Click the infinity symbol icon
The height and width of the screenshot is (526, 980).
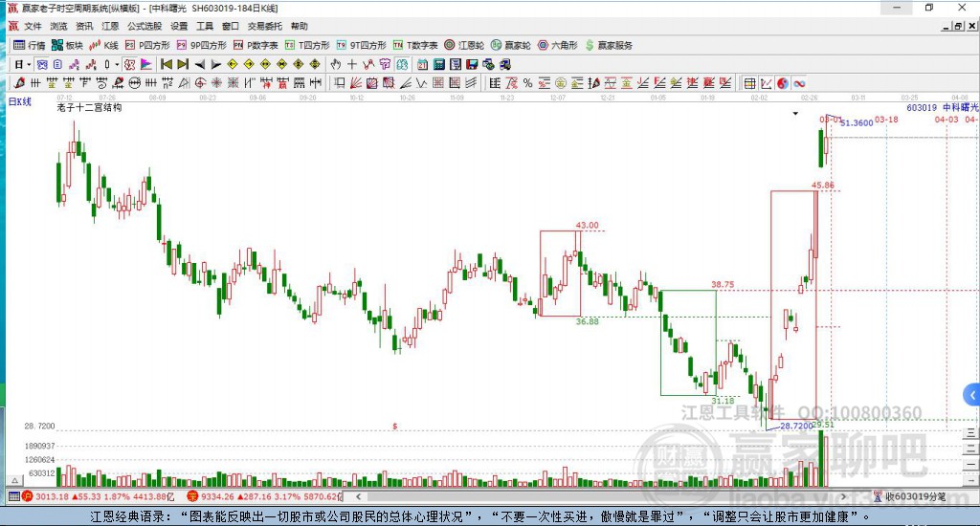(799, 83)
